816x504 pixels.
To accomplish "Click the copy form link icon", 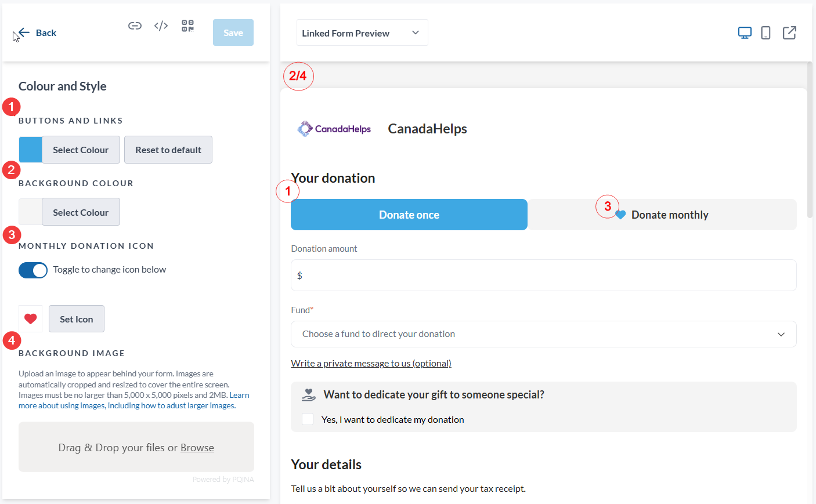I will [x=135, y=26].
